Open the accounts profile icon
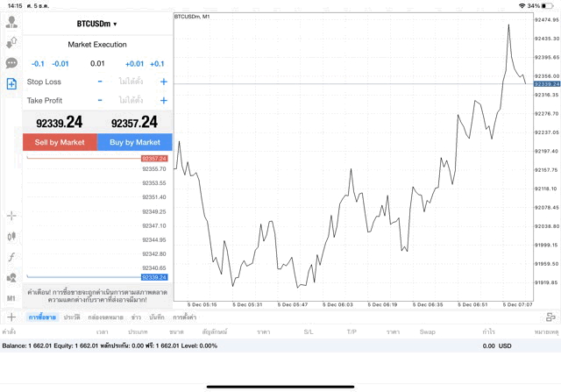 point(11,22)
